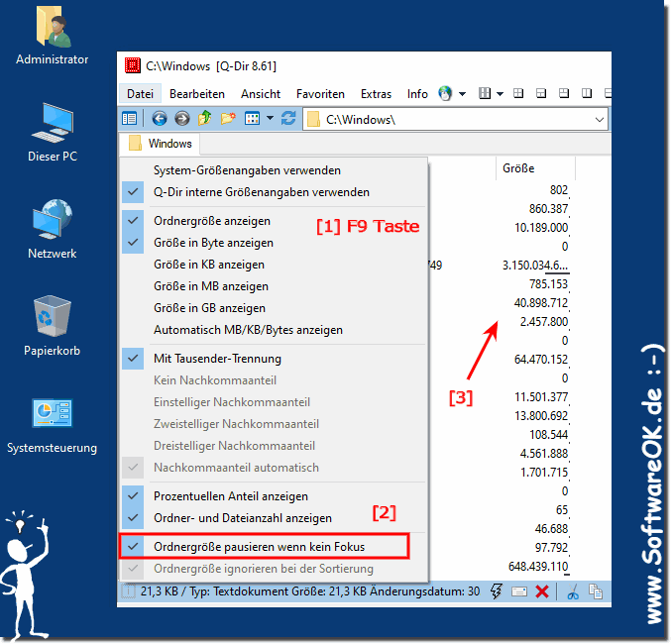This screenshot has height=644, width=671.
Task: Select the three-pane layout with top split
Action: coord(564,93)
